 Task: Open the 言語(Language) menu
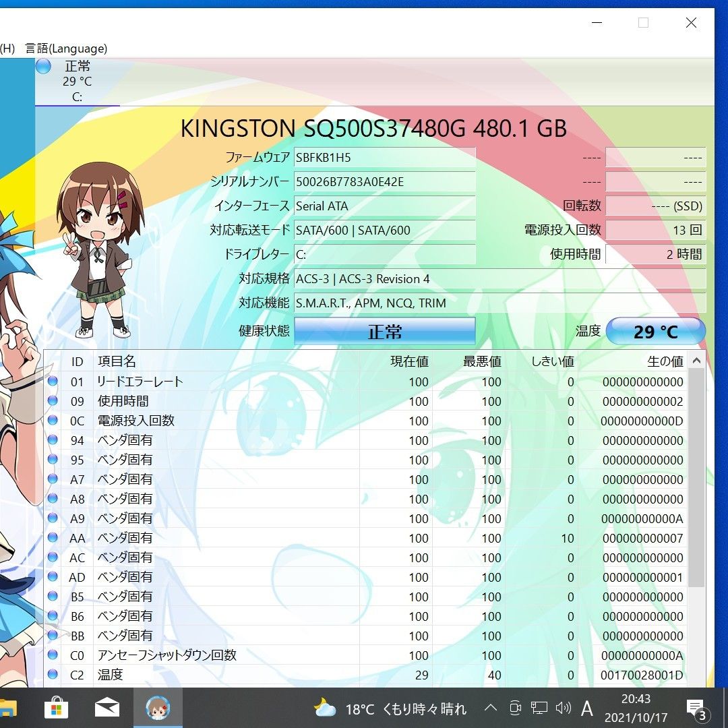point(66,49)
